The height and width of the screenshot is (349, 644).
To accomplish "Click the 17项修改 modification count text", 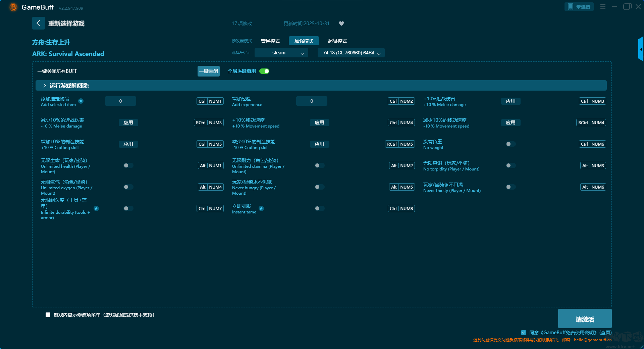I will coord(242,23).
